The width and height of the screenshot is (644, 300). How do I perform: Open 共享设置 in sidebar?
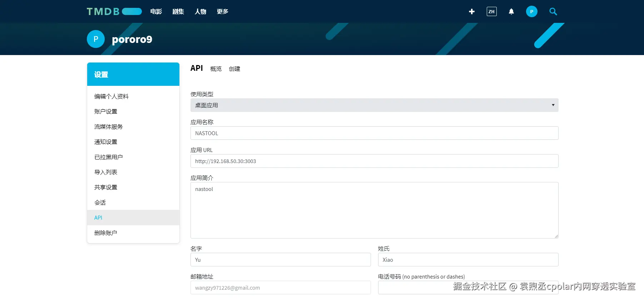click(133, 187)
